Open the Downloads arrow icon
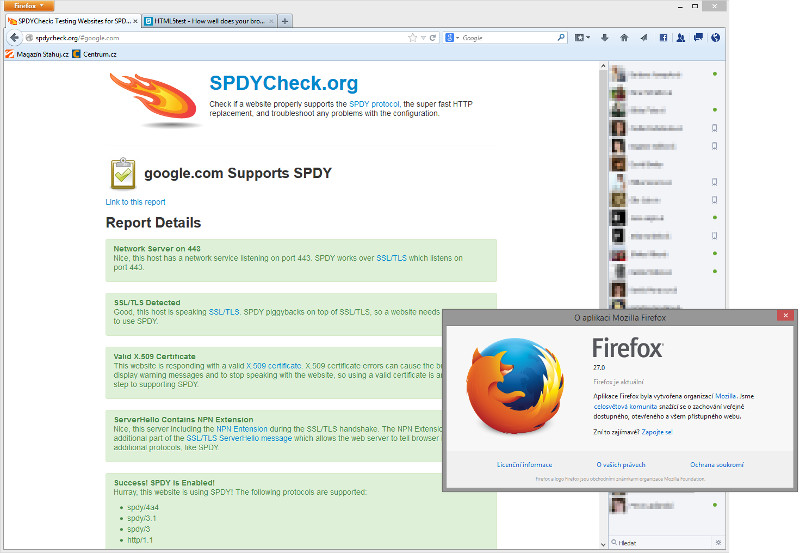This screenshot has width=800, height=553. click(605, 38)
